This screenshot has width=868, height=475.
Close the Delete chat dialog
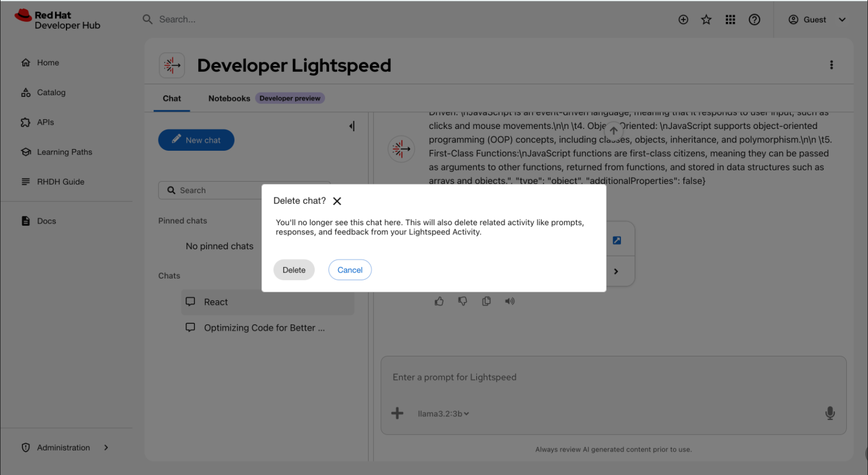[337, 201]
